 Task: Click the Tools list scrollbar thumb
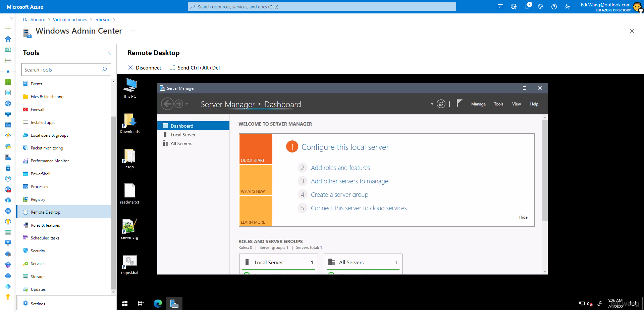pos(113,203)
